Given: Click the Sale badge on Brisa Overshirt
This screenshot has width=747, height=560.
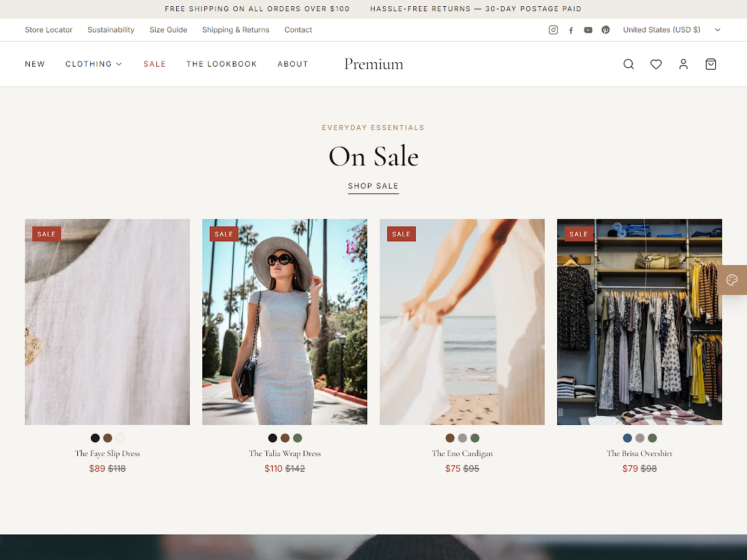Looking at the screenshot, I should (x=579, y=234).
